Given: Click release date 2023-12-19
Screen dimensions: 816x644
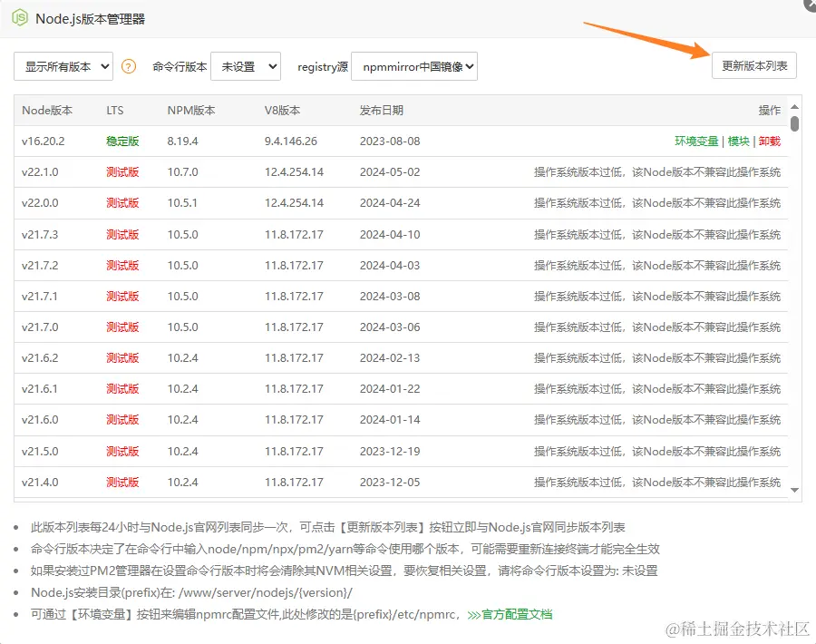Looking at the screenshot, I should click(390, 451).
